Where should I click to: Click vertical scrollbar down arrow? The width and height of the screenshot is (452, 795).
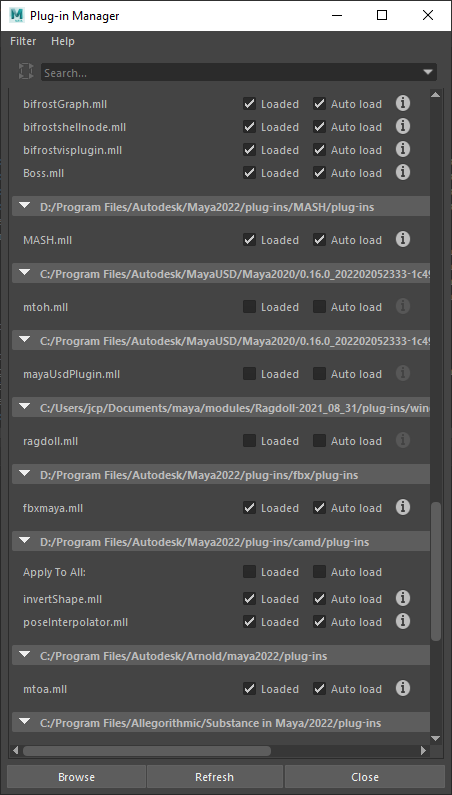pyautogui.click(x=435, y=738)
